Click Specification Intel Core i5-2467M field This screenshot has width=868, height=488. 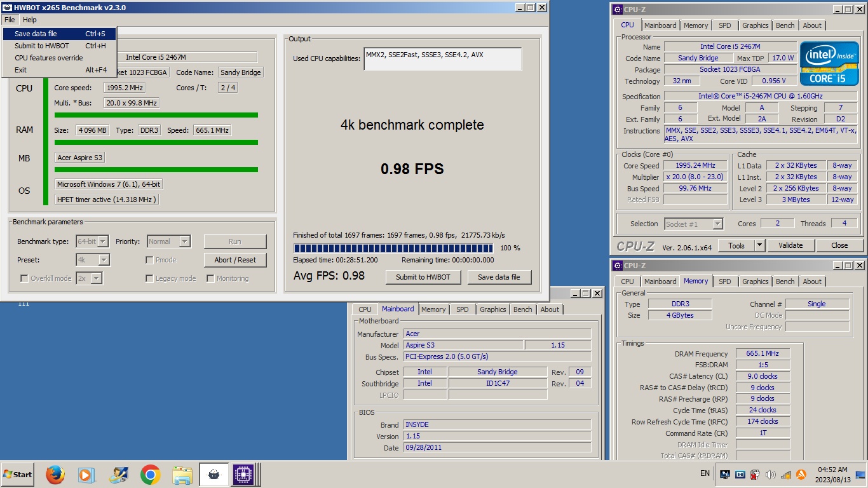(760, 96)
